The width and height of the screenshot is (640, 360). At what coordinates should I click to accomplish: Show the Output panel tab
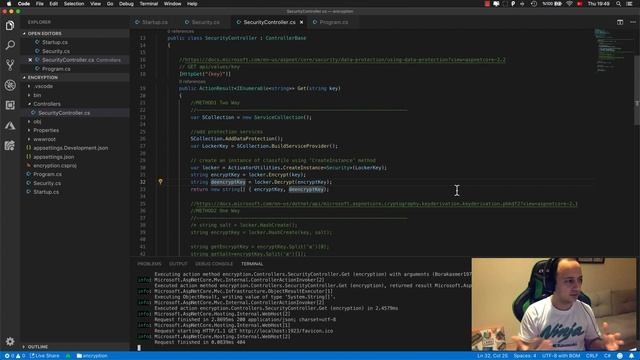click(178, 264)
